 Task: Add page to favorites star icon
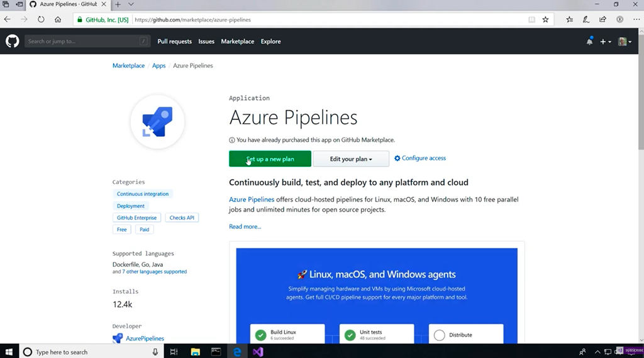pos(545,19)
